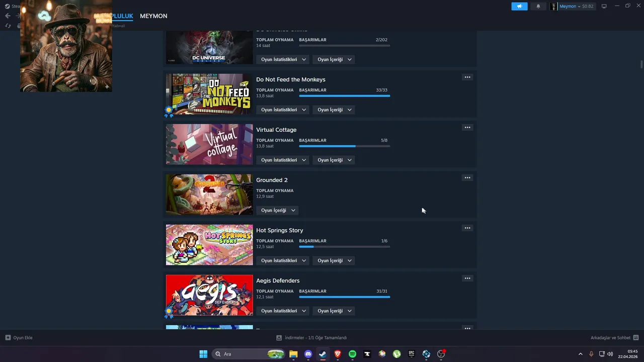
Task: Click the Steam taskbar icon
Action: [323, 354]
